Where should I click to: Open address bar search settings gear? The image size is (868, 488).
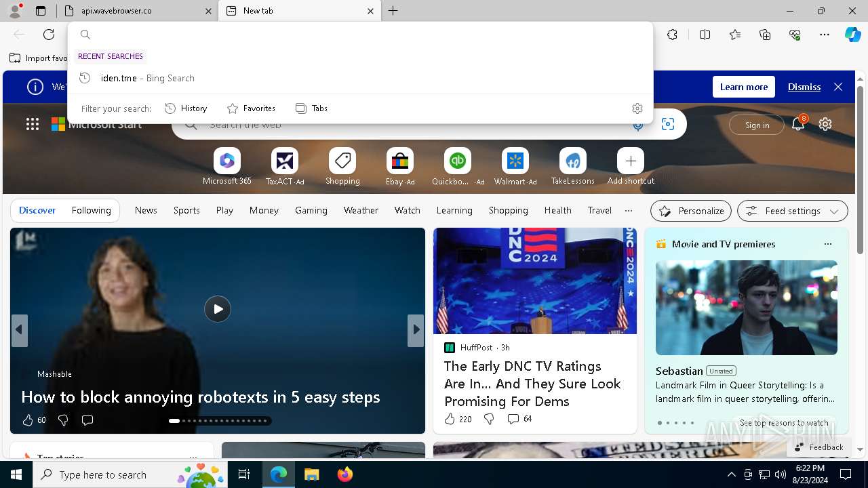pos(637,108)
